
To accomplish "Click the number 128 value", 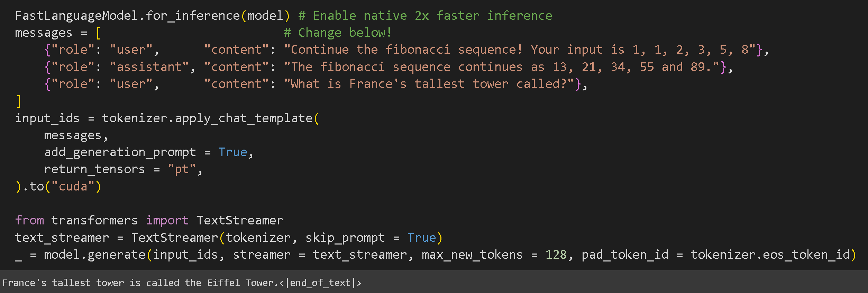I will click(x=556, y=255).
